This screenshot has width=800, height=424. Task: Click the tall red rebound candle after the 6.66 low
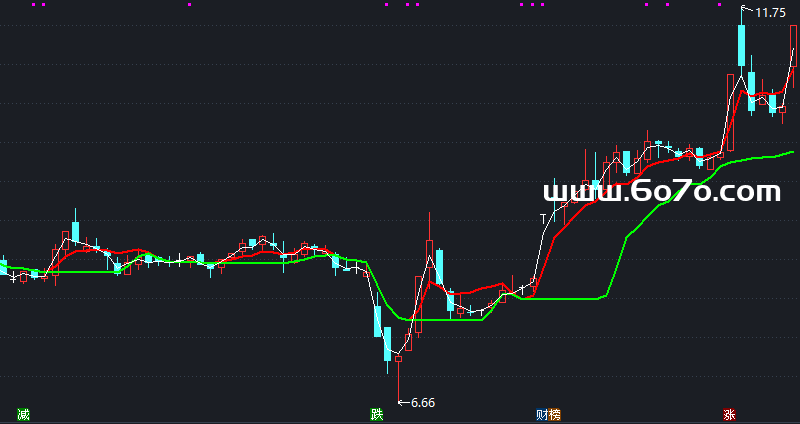pos(430,262)
